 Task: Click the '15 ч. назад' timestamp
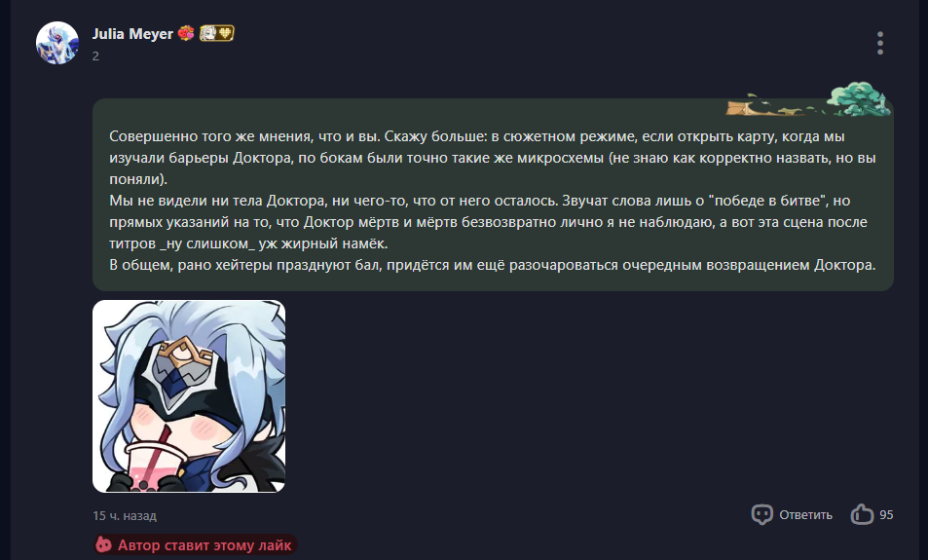[125, 515]
